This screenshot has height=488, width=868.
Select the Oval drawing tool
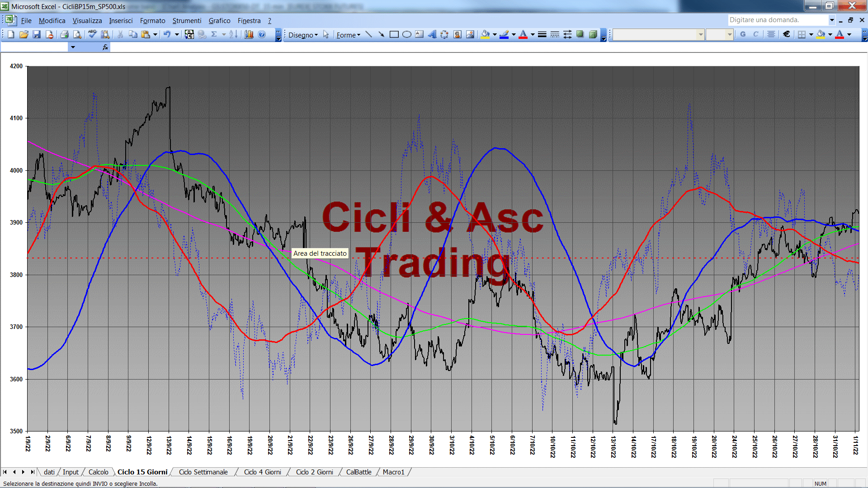pos(407,35)
